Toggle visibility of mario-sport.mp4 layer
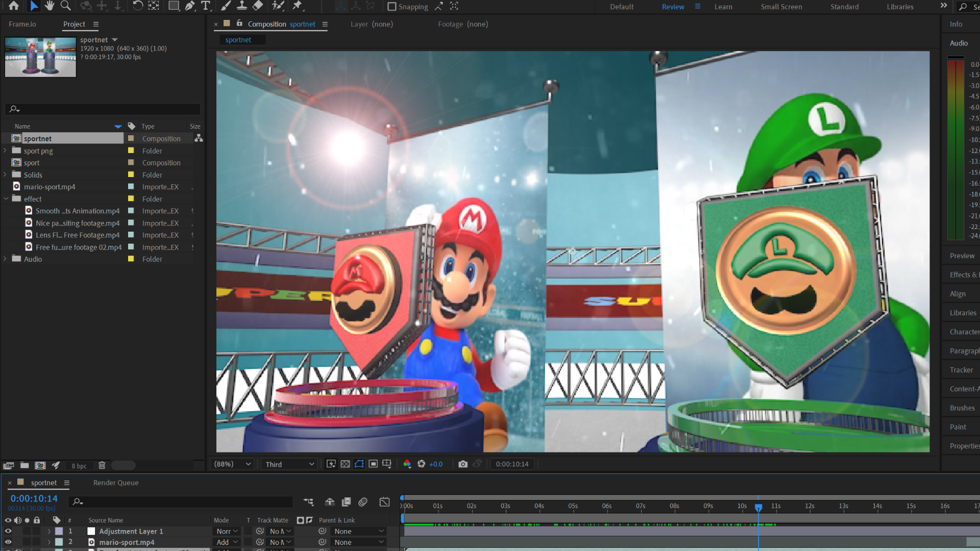Viewport: 980px width, 551px height. tap(8, 542)
